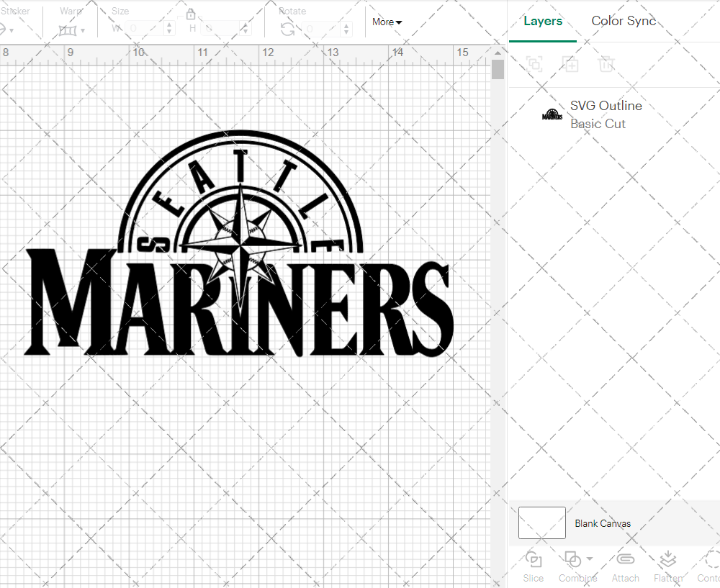Select the SVG Outline layer

coord(605,114)
